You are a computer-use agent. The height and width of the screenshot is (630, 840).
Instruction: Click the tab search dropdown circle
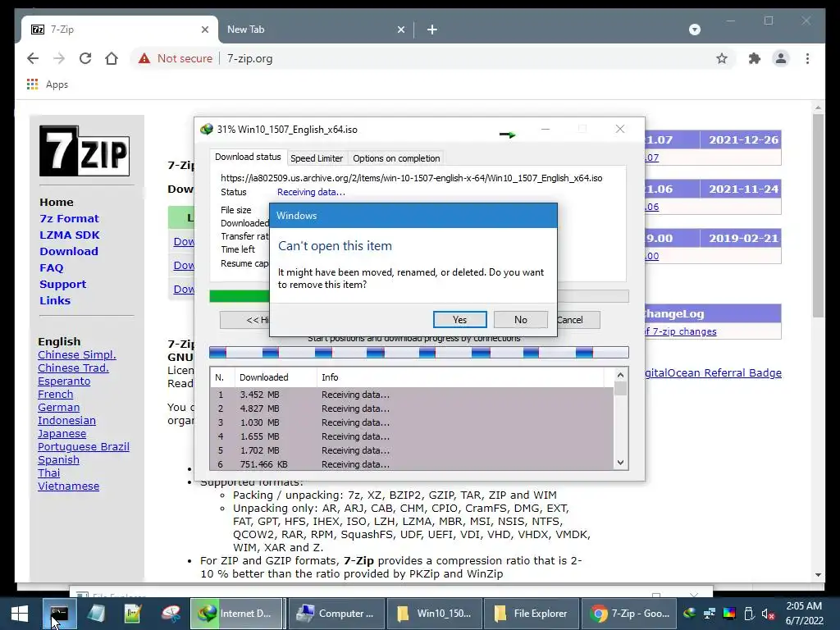coord(694,30)
